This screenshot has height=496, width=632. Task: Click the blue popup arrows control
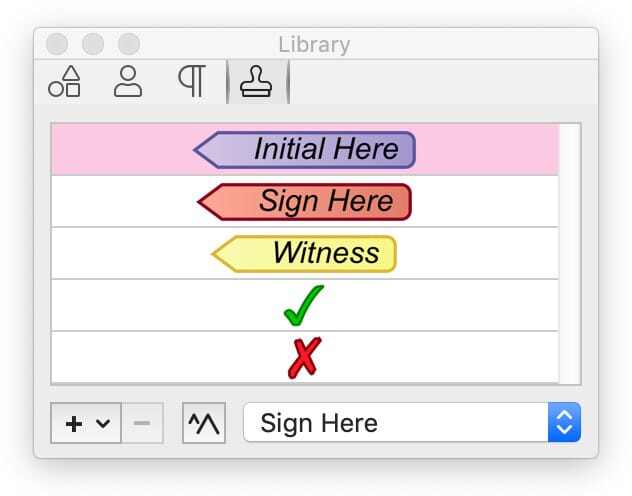pos(564,423)
